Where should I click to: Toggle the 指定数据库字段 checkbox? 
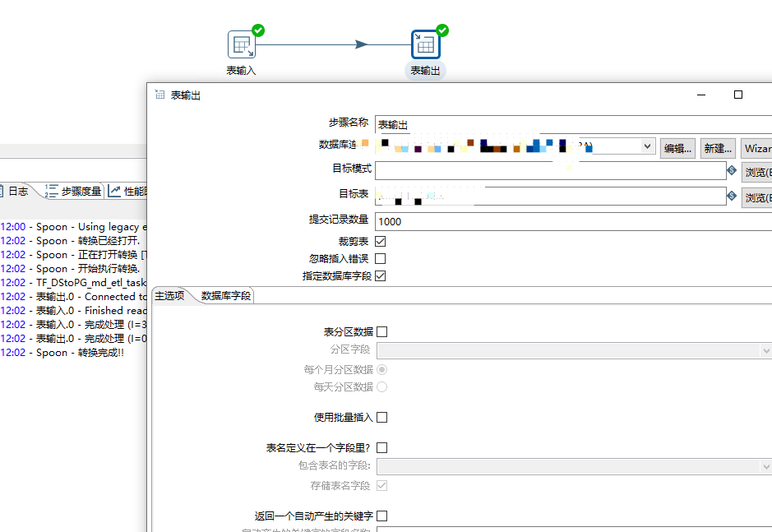click(380, 275)
